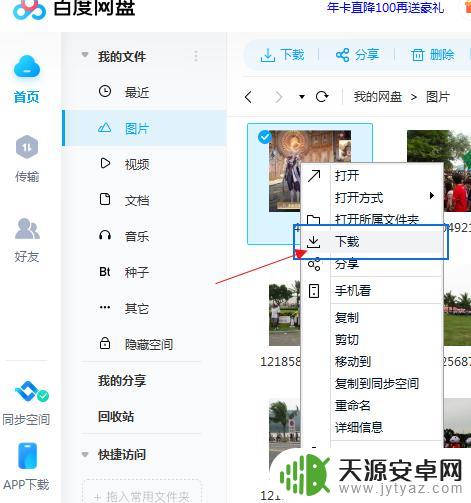
Task: Open 我的分享 in sidebar
Action: 122,380
